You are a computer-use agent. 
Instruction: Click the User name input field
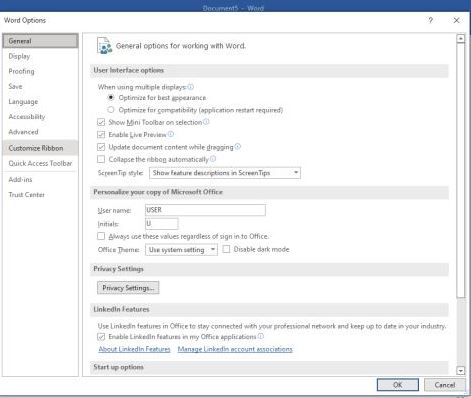(205, 210)
